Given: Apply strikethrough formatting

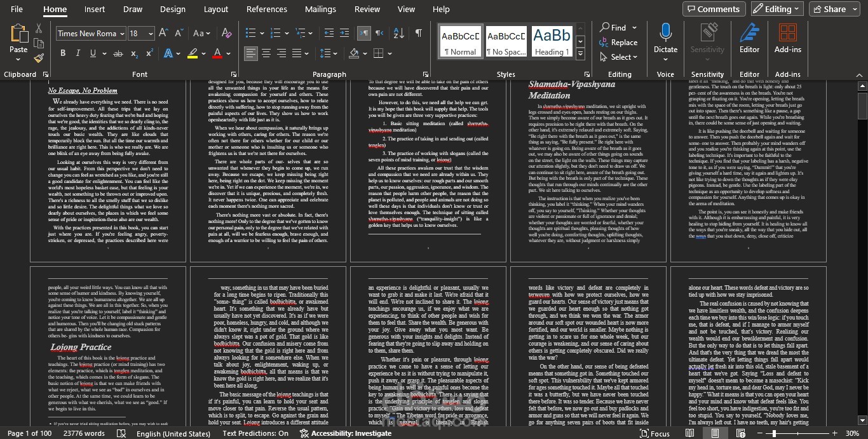Looking at the screenshot, I should [x=118, y=53].
